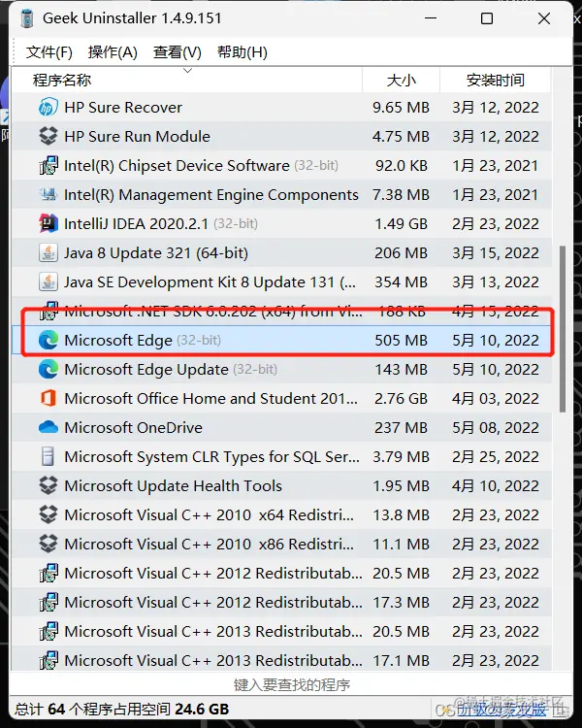The height and width of the screenshot is (728, 582).
Task: Click the Java 8 Update 321 icon
Action: pos(48,253)
